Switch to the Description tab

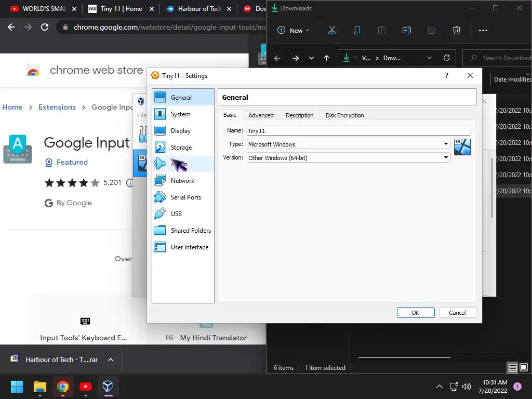click(x=299, y=115)
